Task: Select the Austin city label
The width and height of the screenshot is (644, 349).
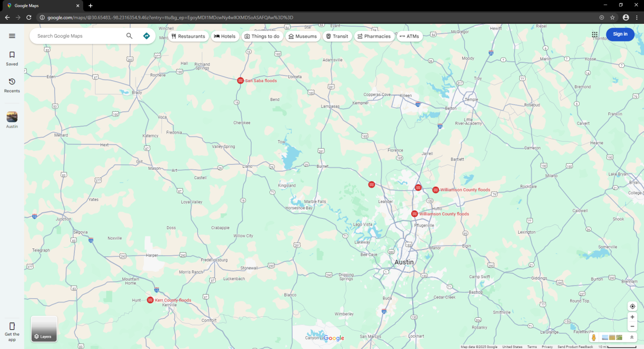Action: pos(404,262)
